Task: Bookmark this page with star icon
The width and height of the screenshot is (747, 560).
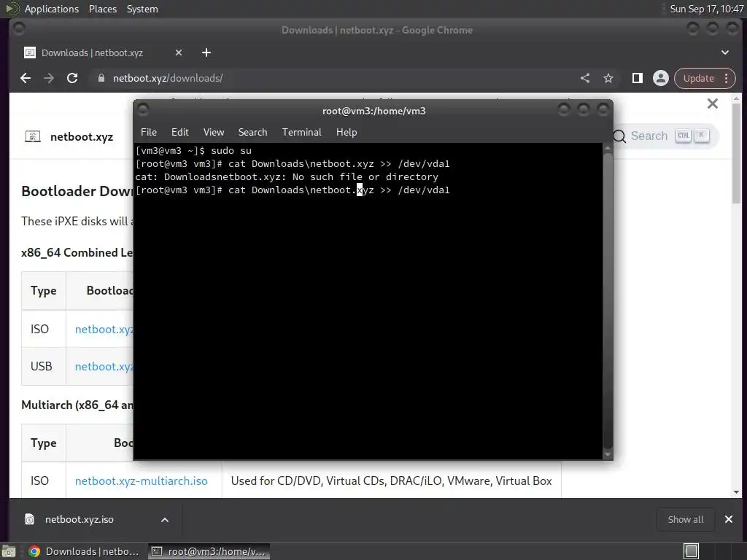Action: click(608, 78)
